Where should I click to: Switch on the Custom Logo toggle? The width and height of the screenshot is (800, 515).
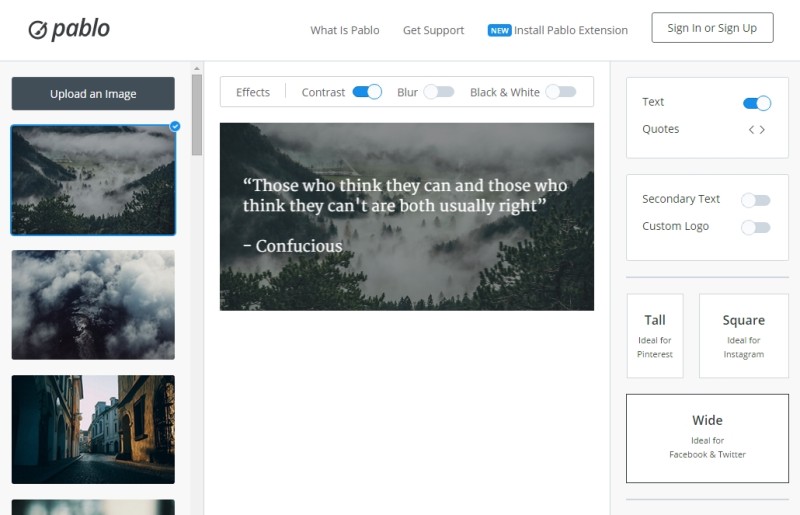(755, 227)
